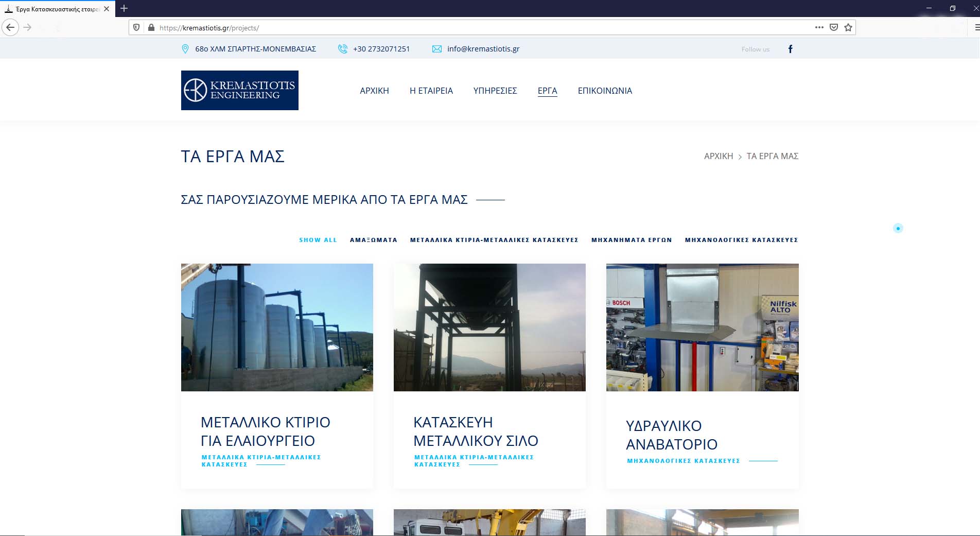Restore down the browser window
980x536 pixels.
tap(953, 8)
